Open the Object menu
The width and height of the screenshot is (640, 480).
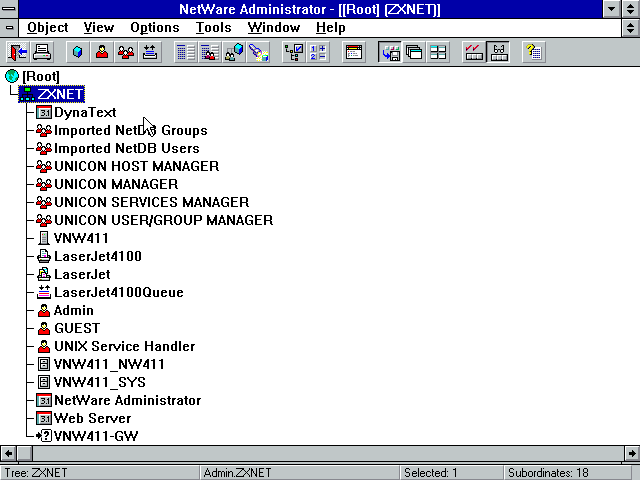point(48,28)
